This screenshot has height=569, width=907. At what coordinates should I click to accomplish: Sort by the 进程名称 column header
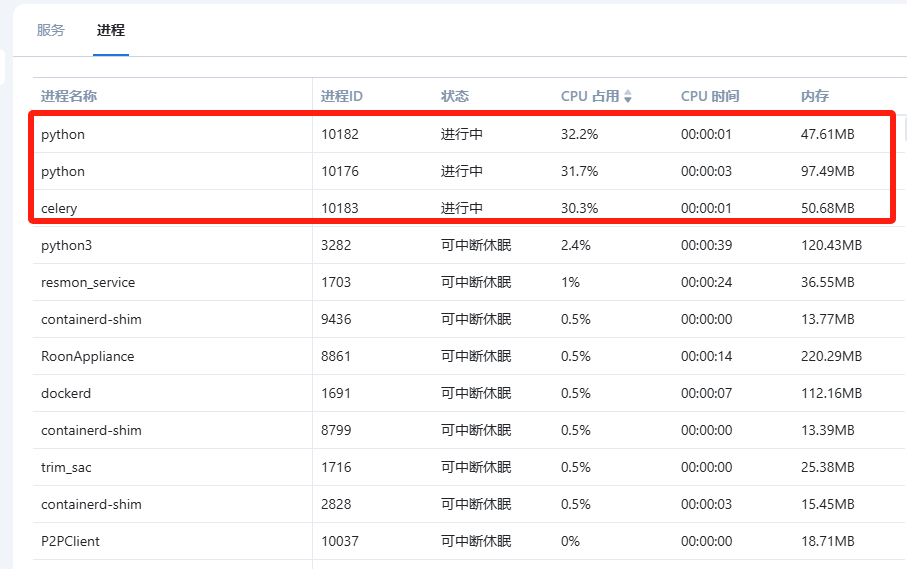point(69,96)
